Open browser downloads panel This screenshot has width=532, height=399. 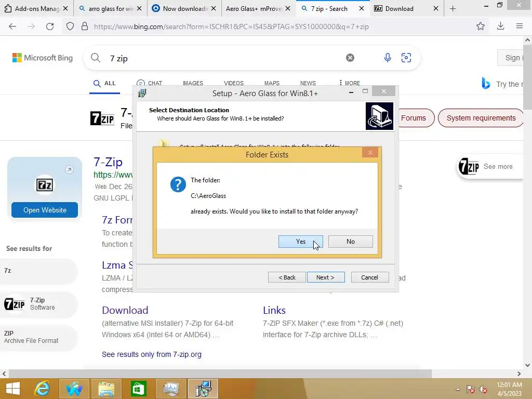pos(500,26)
